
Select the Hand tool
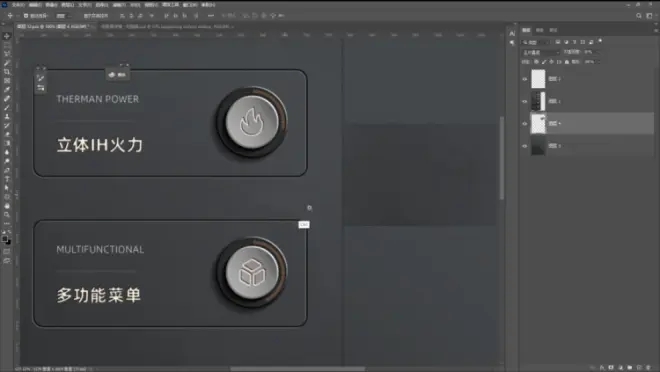point(7,206)
